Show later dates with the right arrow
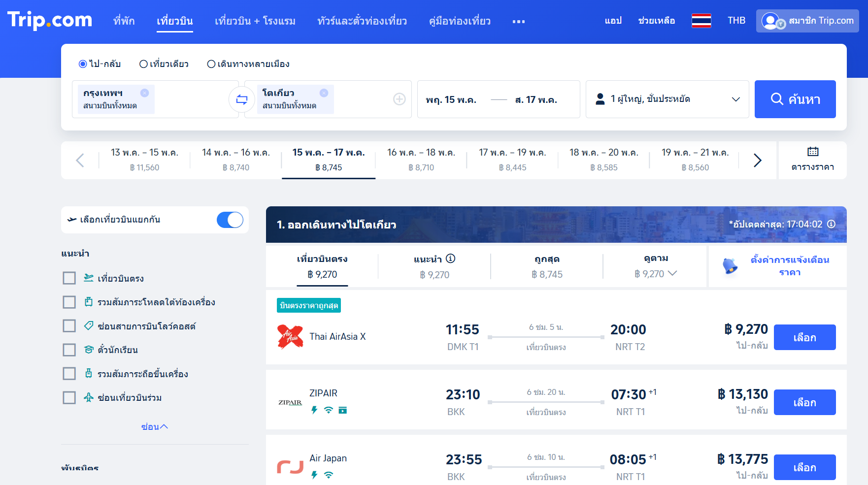 point(758,160)
